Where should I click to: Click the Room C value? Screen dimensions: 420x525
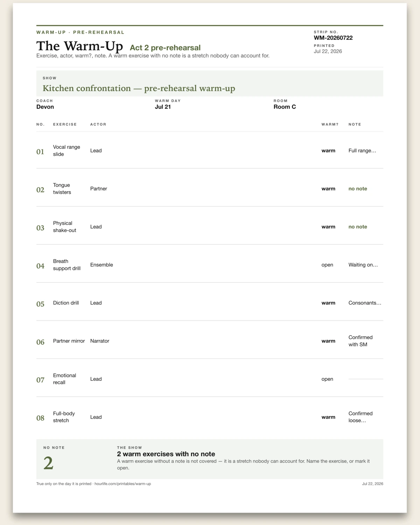[x=285, y=107]
